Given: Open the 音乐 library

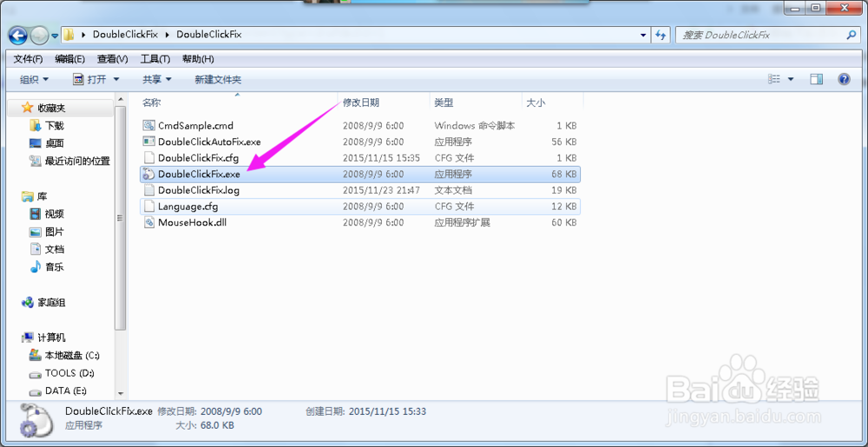Looking at the screenshot, I should [x=54, y=266].
